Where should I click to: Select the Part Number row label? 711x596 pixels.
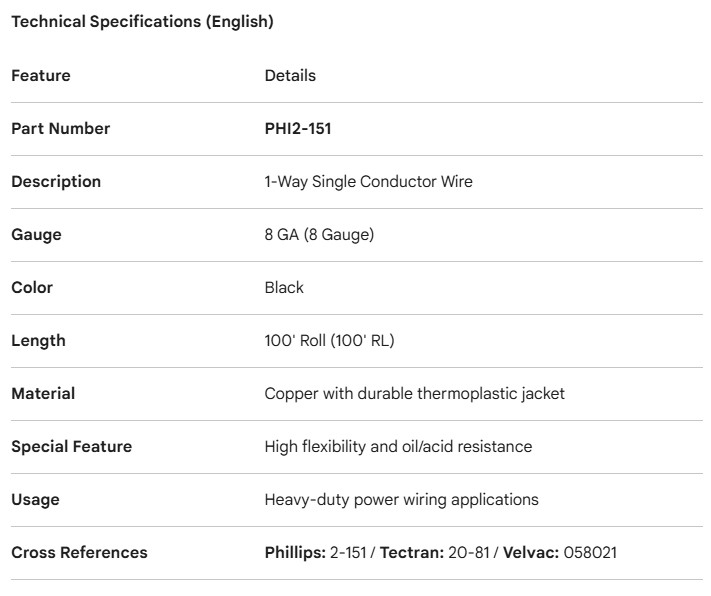click(x=61, y=129)
